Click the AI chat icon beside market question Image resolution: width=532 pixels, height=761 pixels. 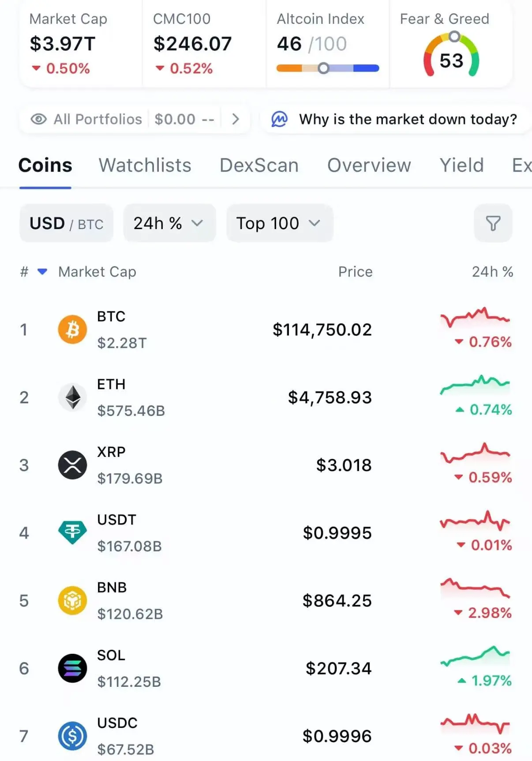[279, 119]
